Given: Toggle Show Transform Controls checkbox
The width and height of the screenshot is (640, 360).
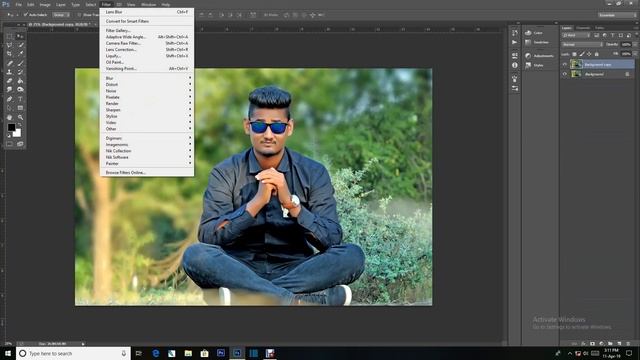Looking at the screenshot, I should (x=80, y=15).
